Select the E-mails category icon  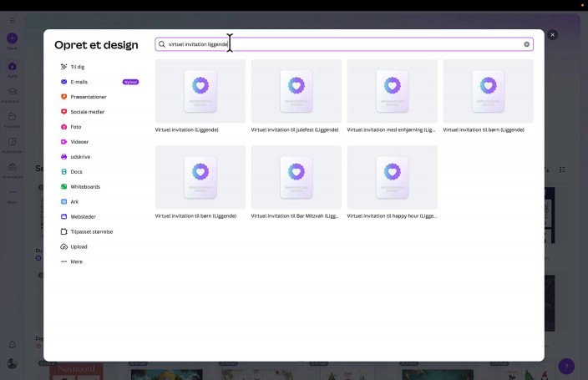click(63, 82)
